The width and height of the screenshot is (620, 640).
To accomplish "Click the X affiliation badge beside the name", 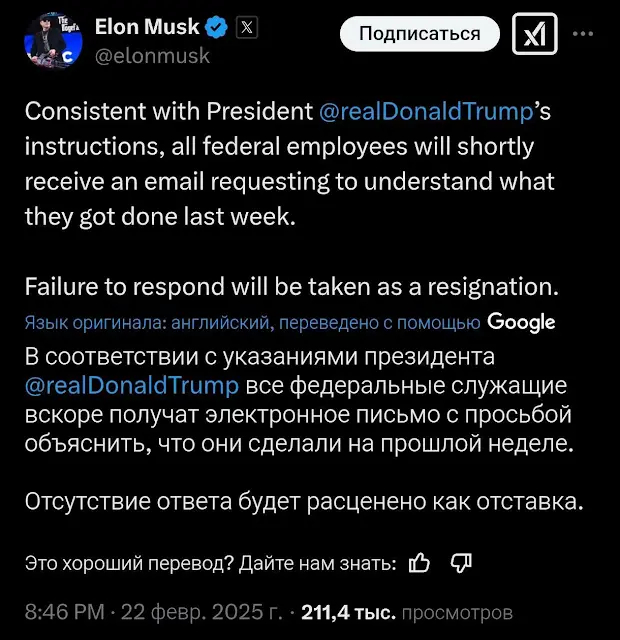I will pyautogui.click(x=246, y=28).
